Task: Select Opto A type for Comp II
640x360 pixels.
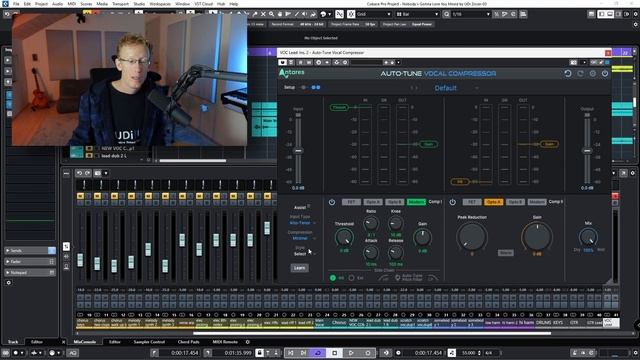Action: click(x=493, y=202)
